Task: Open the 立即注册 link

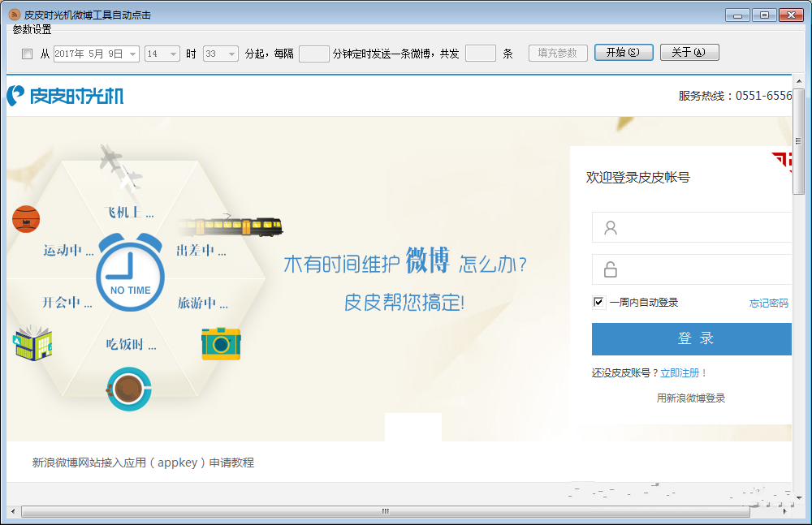Action: (683, 373)
